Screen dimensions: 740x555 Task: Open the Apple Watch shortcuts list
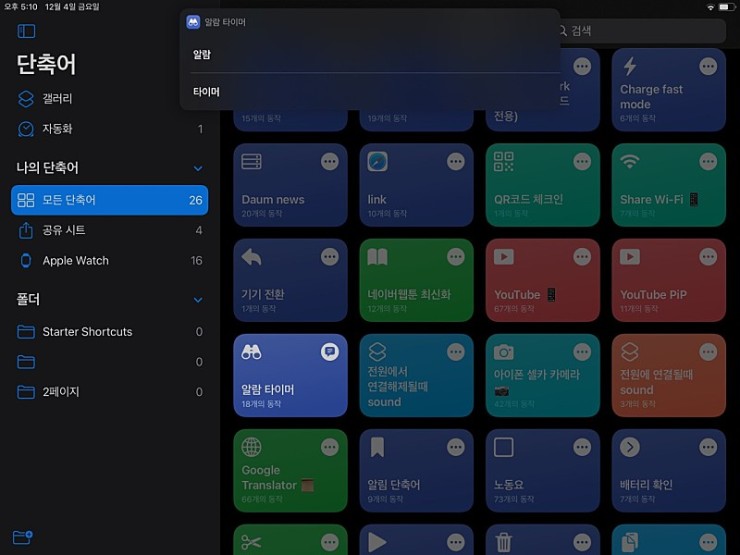coord(109,261)
